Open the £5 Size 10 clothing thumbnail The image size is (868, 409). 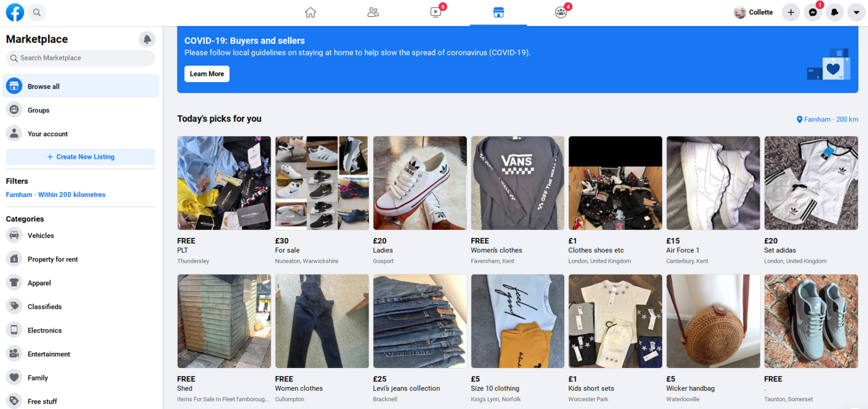click(518, 321)
